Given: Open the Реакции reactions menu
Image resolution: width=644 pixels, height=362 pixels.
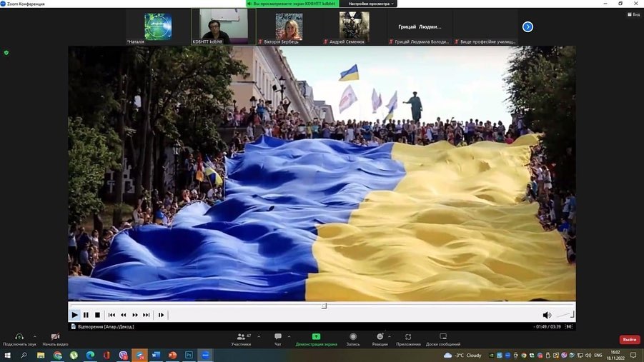Looking at the screenshot, I should pyautogui.click(x=380, y=339).
